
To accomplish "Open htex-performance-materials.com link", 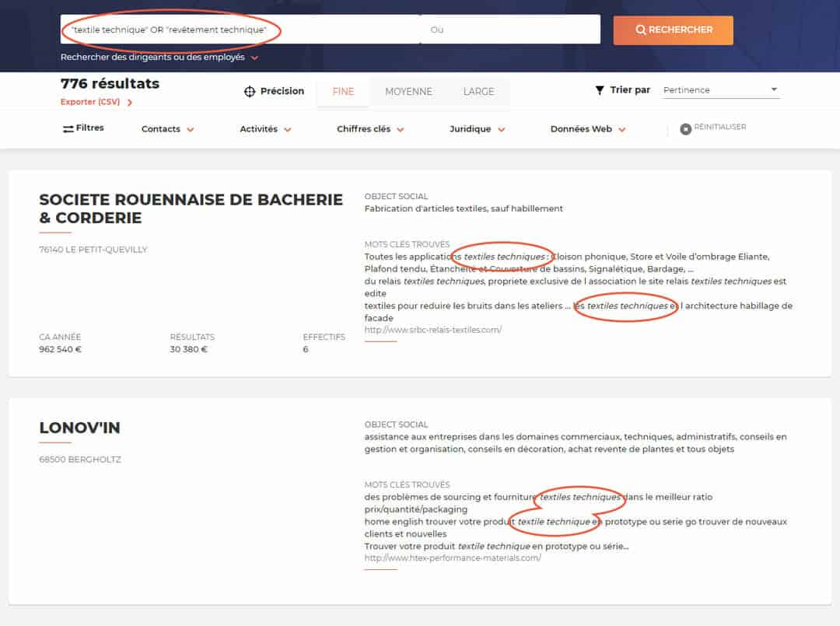I will [x=453, y=558].
